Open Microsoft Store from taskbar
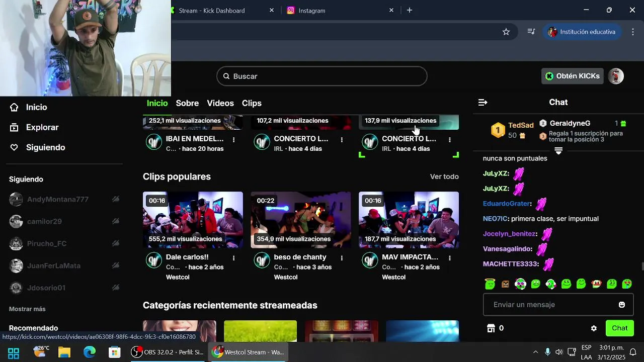The height and width of the screenshot is (362, 644). coord(115,352)
